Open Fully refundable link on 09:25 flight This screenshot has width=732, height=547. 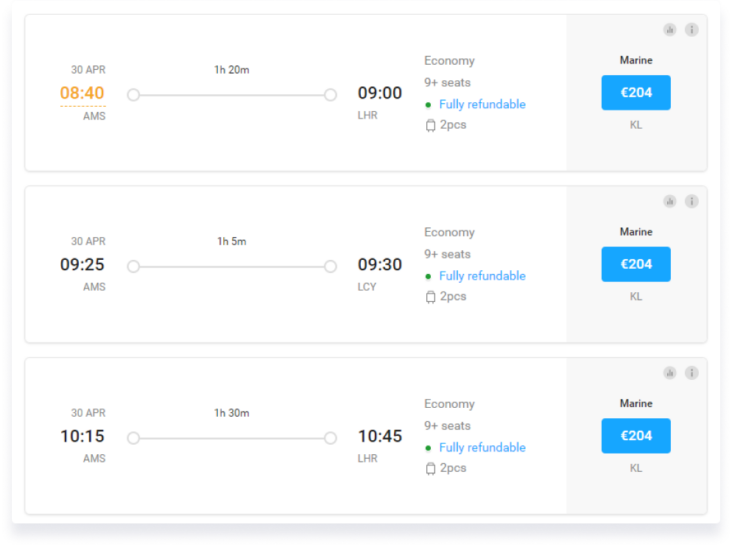click(482, 276)
